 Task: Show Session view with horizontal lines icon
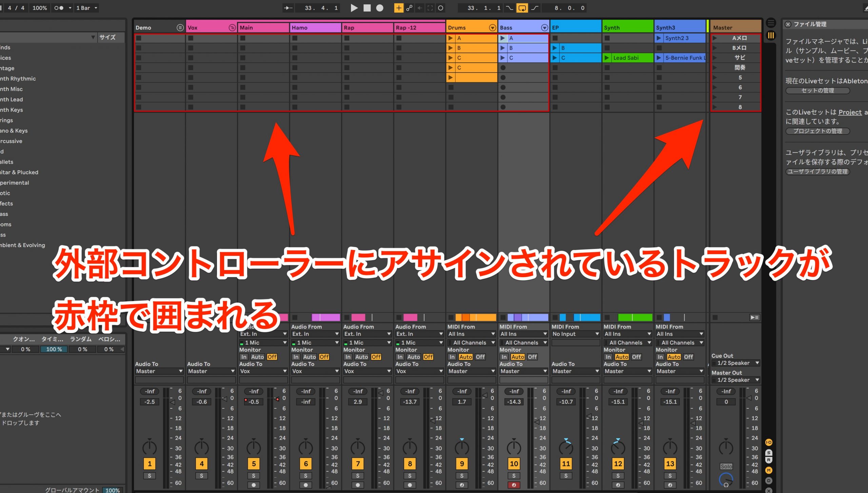(x=771, y=23)
